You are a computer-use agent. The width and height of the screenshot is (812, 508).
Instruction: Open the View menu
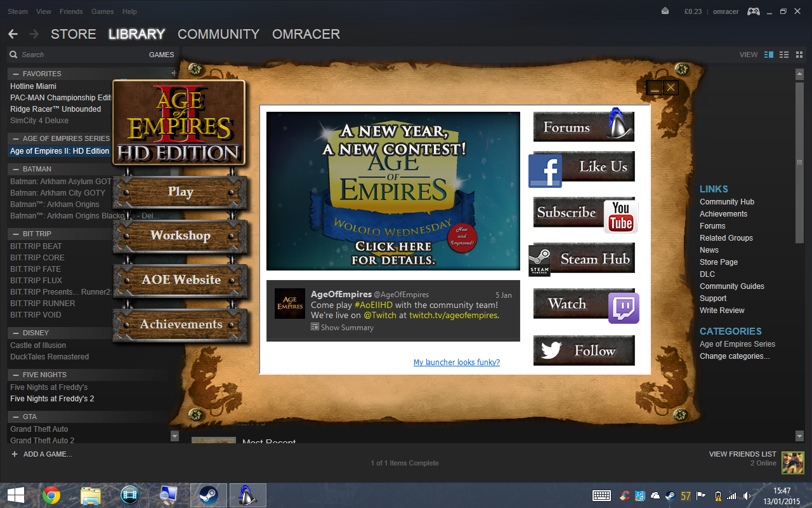click(x=44, y=11)
